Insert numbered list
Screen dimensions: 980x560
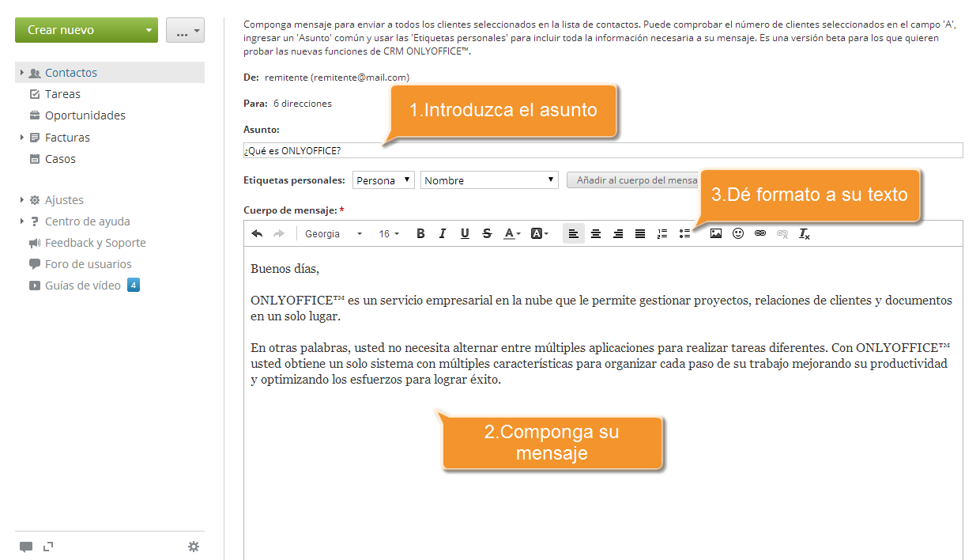(x=662, y=233)
